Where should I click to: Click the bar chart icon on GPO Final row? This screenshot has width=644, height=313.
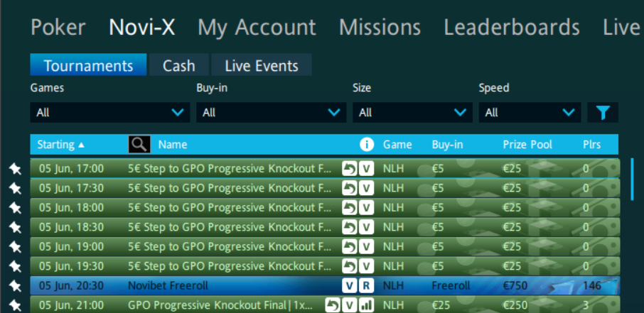366,305
